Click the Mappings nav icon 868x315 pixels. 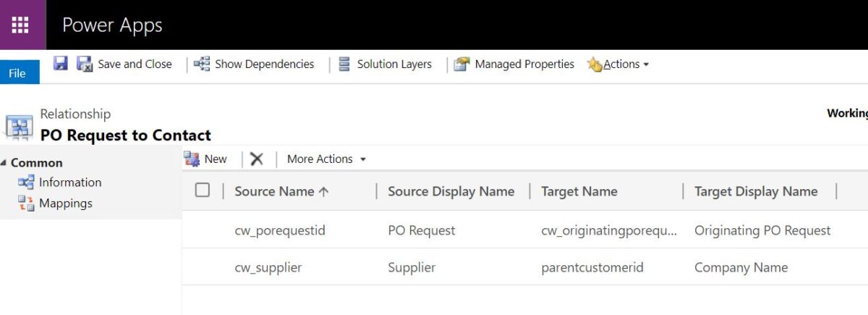pyautogui.click(x=26, y=203)
